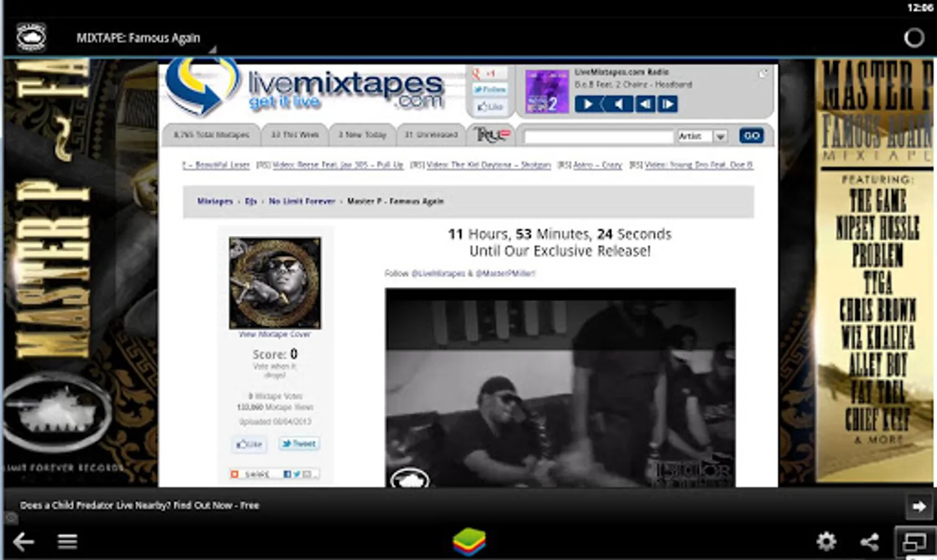Open the MIXTAPE: Famous Again title dropdown

click(145, 39)
